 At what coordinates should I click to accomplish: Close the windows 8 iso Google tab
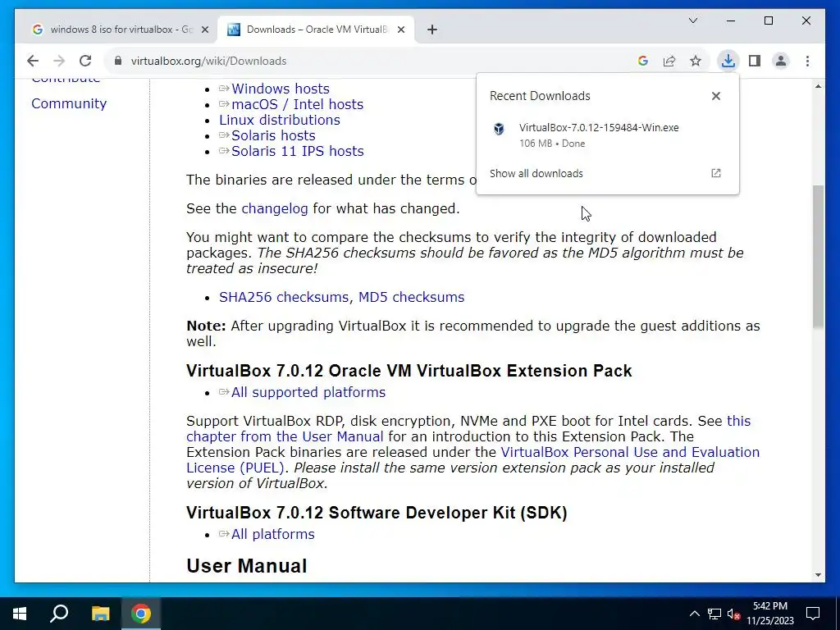tap(204, 30)
